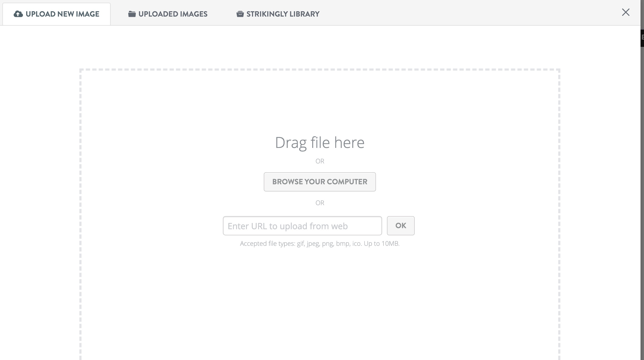Click the library box icon beside Strikingly Library

pyautogui.click(x=240, y=14)
